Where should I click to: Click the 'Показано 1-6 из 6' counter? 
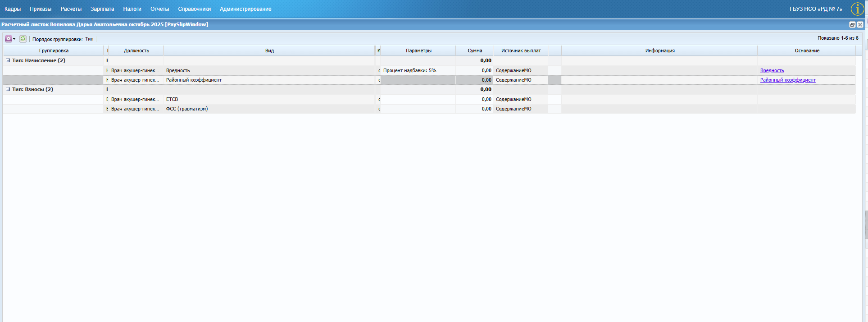coord(838,38)
